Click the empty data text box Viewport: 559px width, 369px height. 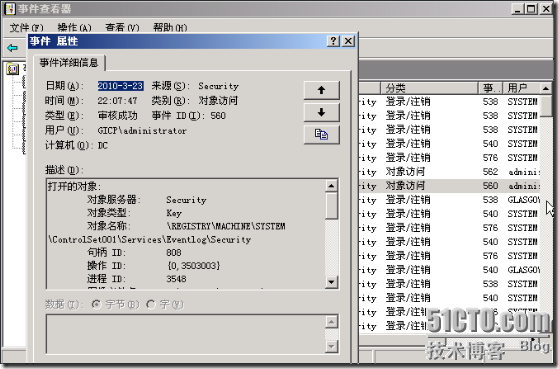point(186,334)
